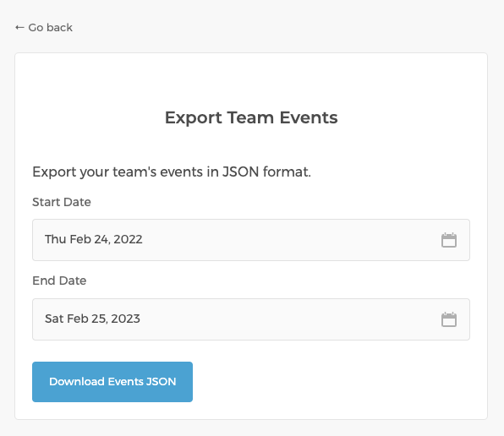504x436 pixels.
Task: Open the End Date calendar icon
Action: [x=449, y=319]
